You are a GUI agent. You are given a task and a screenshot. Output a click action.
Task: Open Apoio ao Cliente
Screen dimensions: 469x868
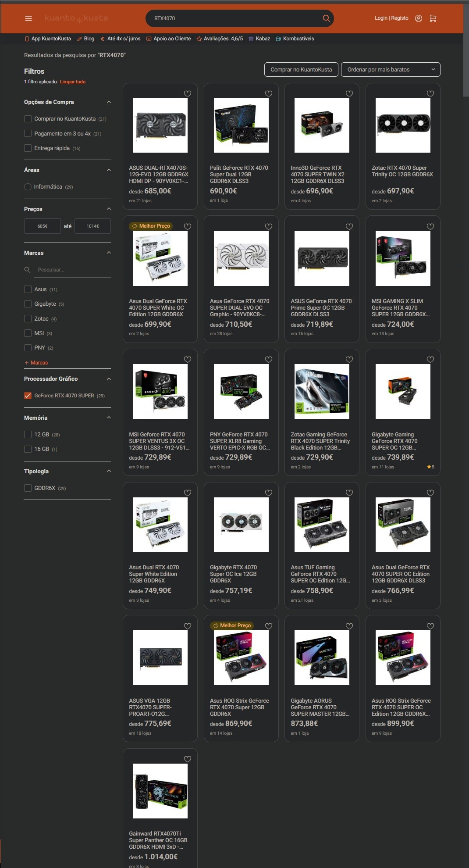[x=168, y=39]
